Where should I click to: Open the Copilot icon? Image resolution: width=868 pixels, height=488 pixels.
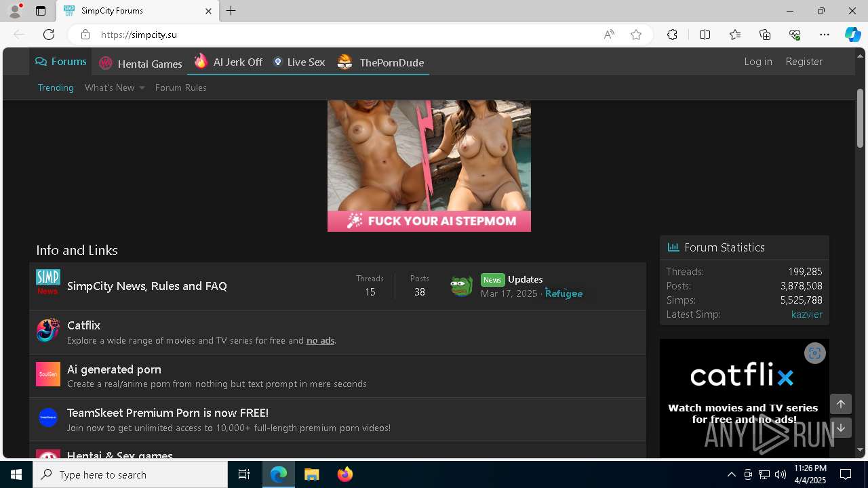coord(853,35)
